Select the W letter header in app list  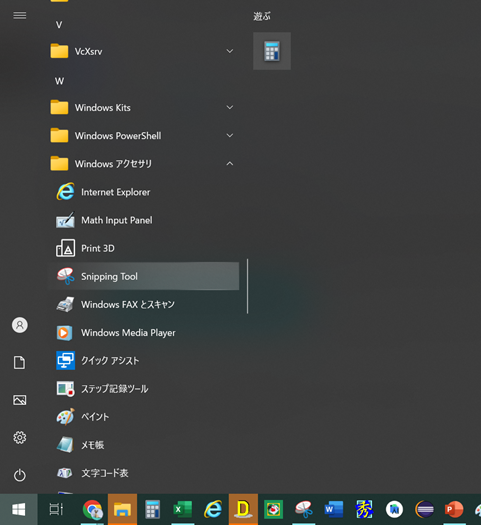(x=59, y=81)
